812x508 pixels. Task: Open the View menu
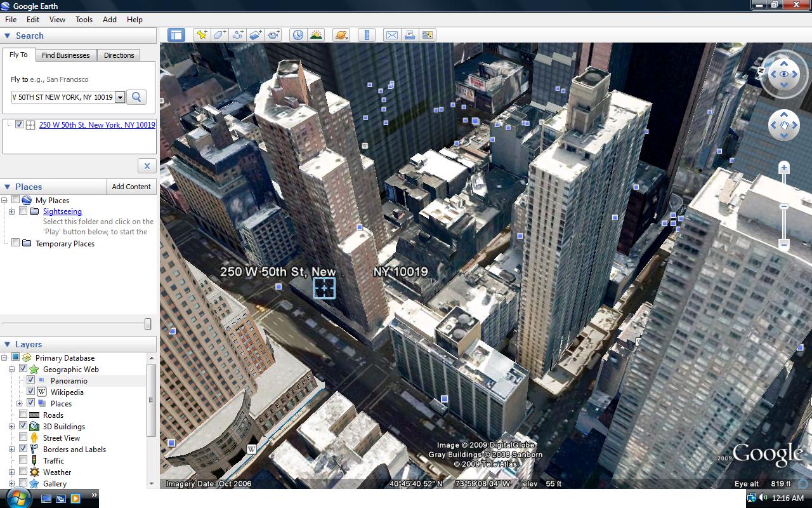[57, 20]
